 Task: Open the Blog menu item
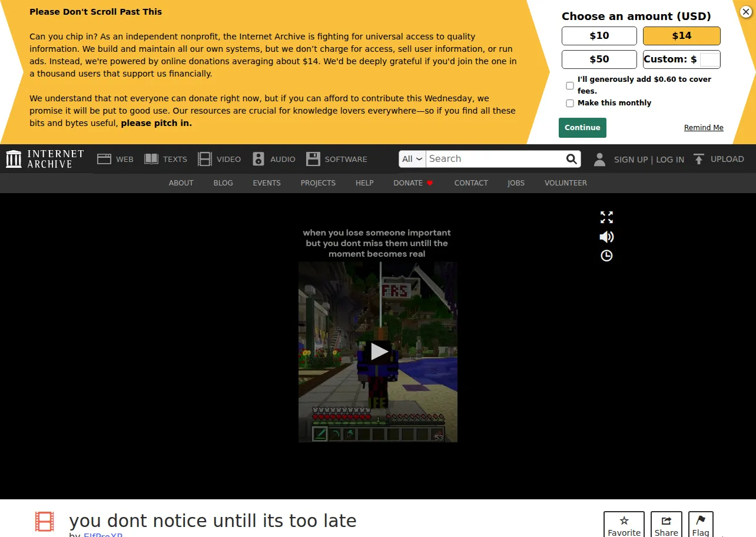[x=223, y=183]
